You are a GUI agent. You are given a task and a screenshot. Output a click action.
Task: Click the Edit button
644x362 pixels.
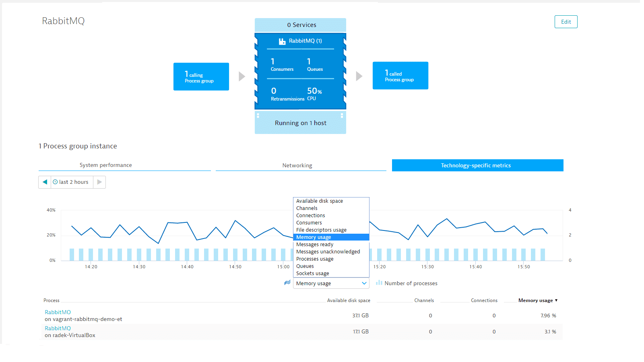click(x=566, y=22)
